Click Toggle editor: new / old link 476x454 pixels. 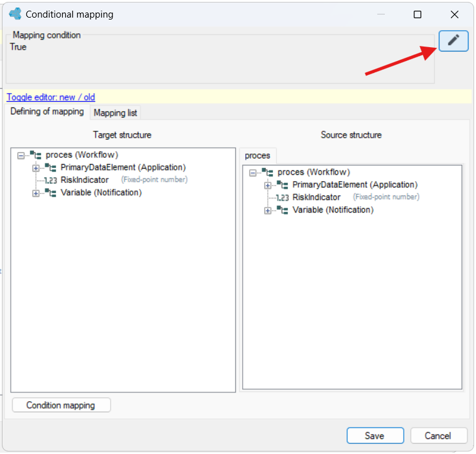coord(51,97)
